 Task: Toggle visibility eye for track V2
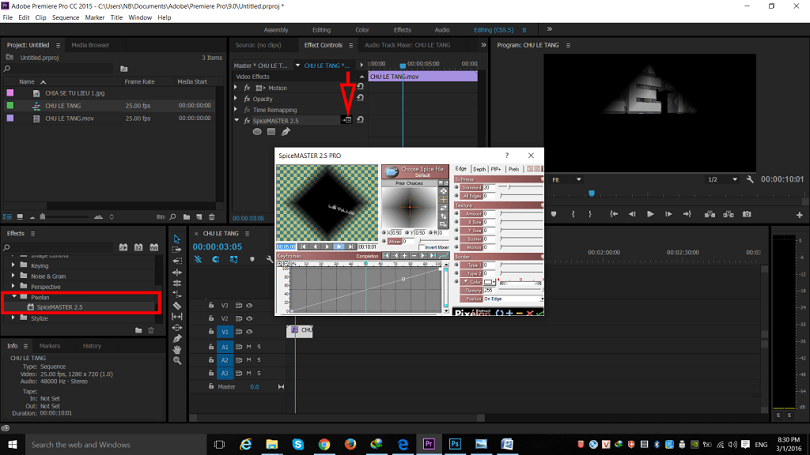[x=250, y=319]
